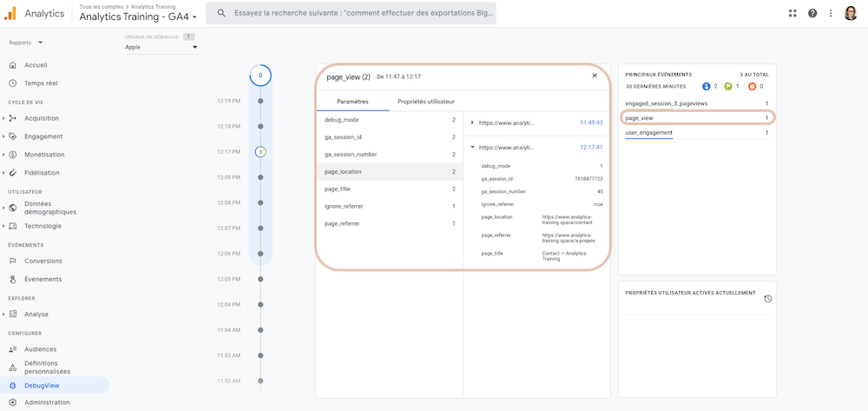Switch to the Propriétés utilisateur tab
Viewport: 868px width, 411px height.
(426, 102)
